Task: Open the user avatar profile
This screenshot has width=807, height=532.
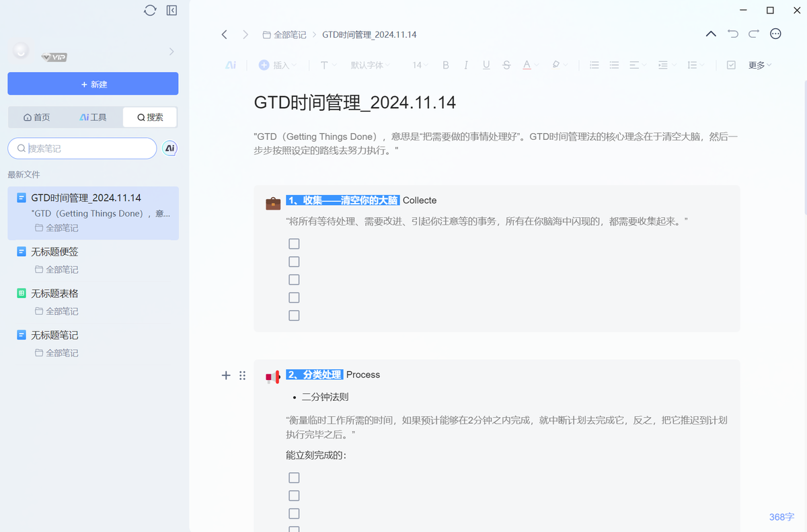Action: (x=21, y=50)
